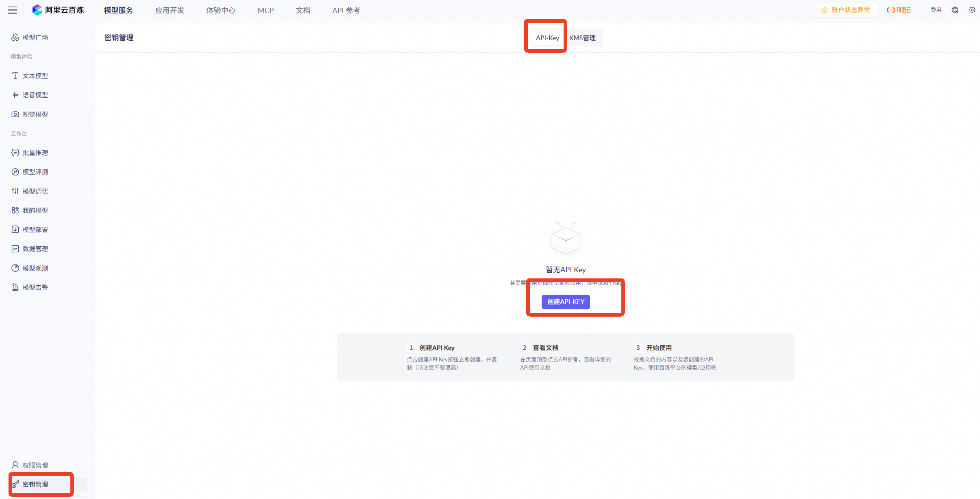The image size is (980, 499).
Task: Open the Speech Model (语音模型) waveform icon
Action: [15, 95]
